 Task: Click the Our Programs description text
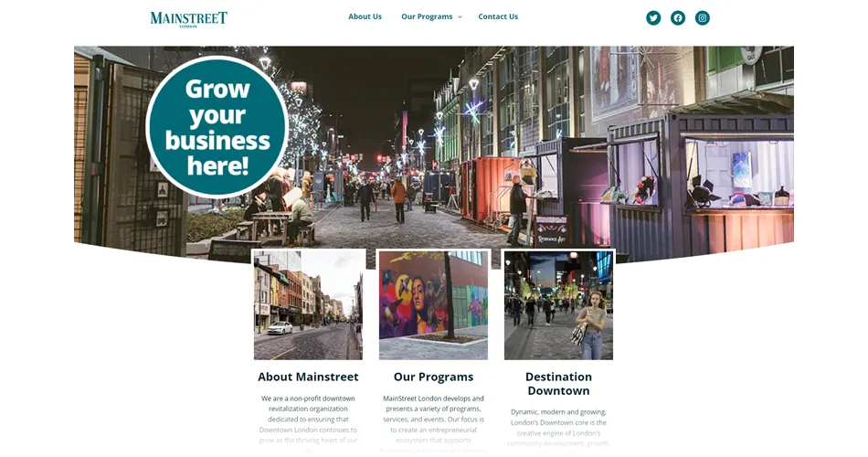(433, 424)
